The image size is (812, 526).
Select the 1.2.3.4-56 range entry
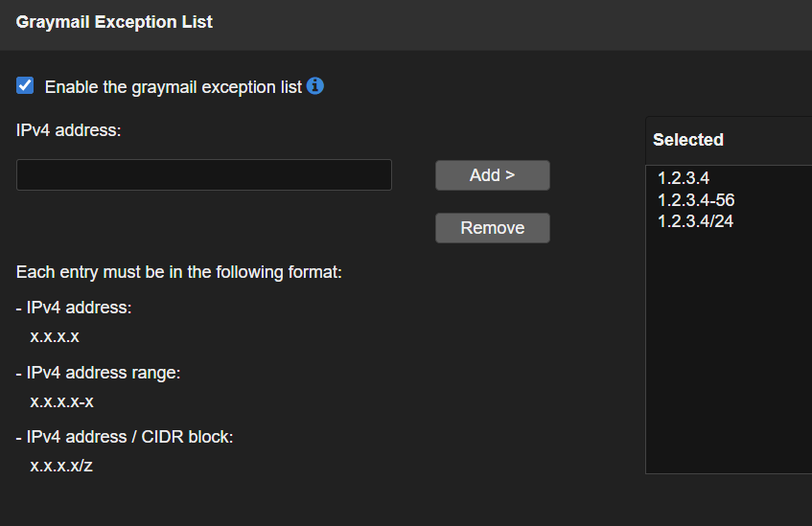click(x=695, y=200)
